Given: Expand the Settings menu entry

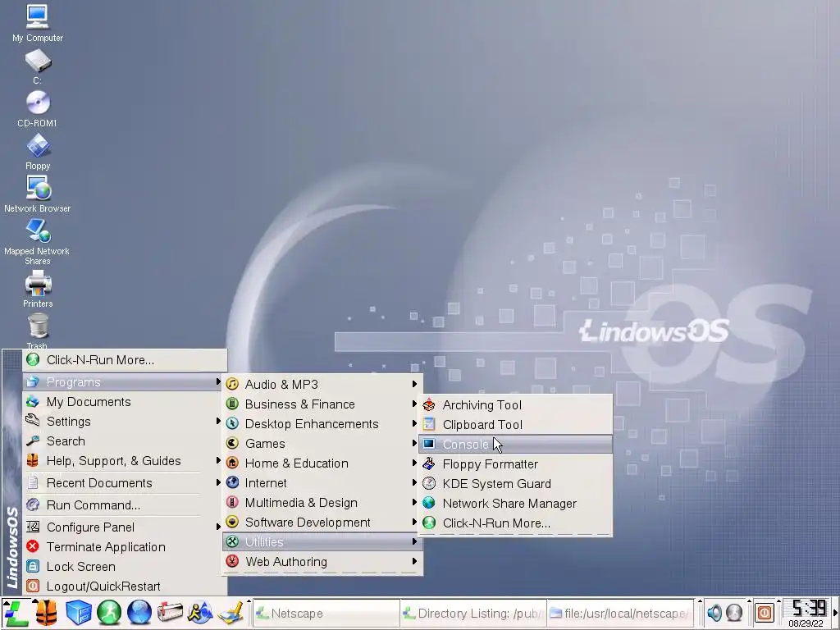Looking at the screenshot, I should click(123, 422).
